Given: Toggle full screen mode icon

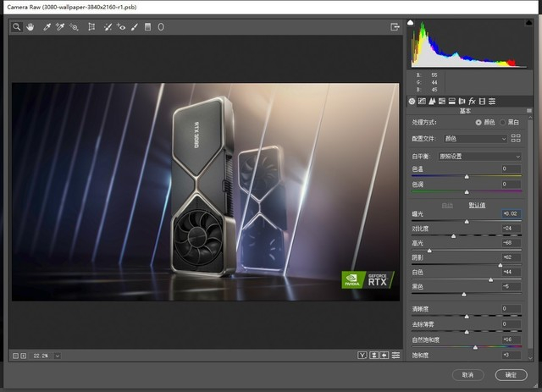Looking at the screenshot, I should coord(395,27).
